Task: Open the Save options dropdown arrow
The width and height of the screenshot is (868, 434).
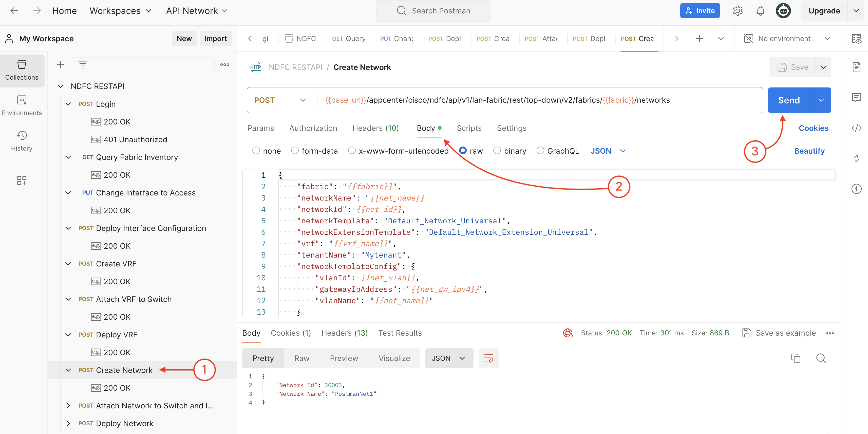Action: [823, 67]
